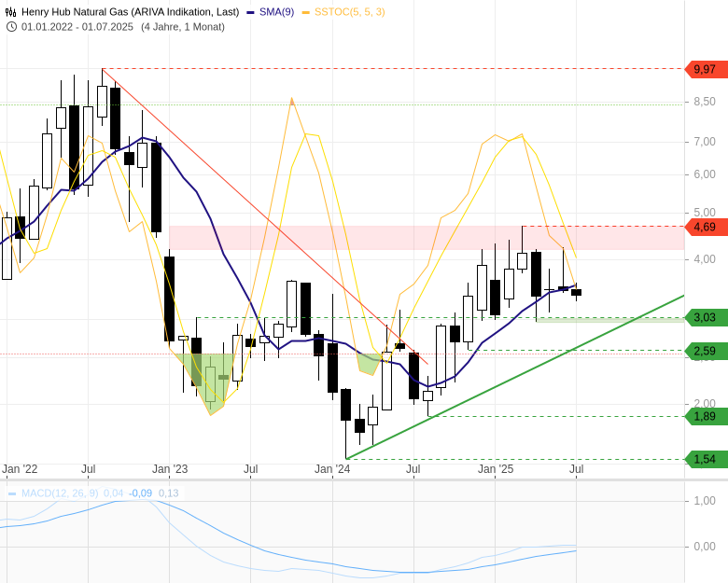Viewport: 728px width, 583px height.
Task: Click the 7,00 price axis label
Action: [x=705, y=142]
